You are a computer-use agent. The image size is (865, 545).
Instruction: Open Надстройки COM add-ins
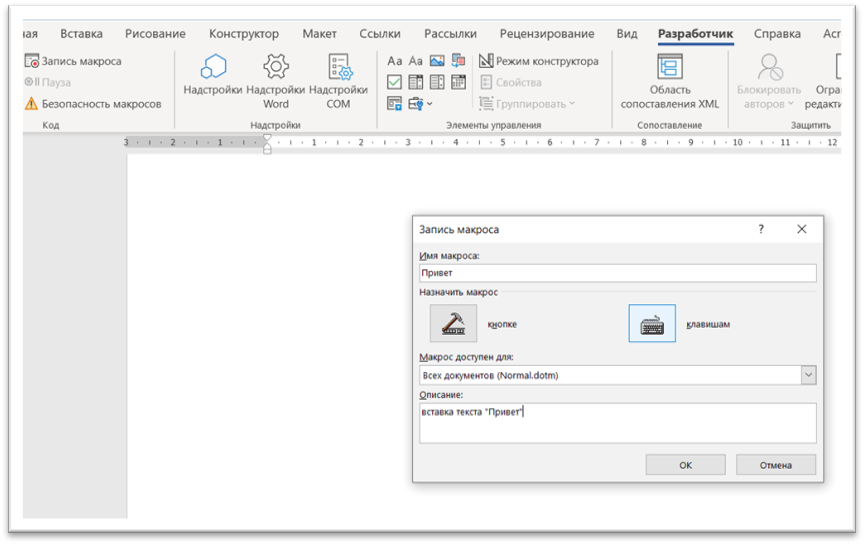coord(338,82)
